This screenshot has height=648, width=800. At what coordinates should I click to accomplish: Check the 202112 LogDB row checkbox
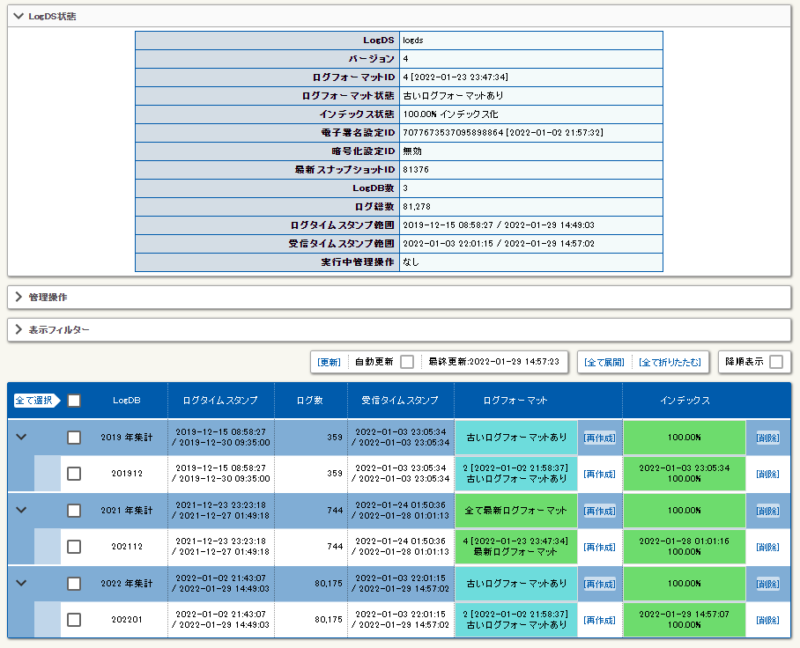[74, 546]
